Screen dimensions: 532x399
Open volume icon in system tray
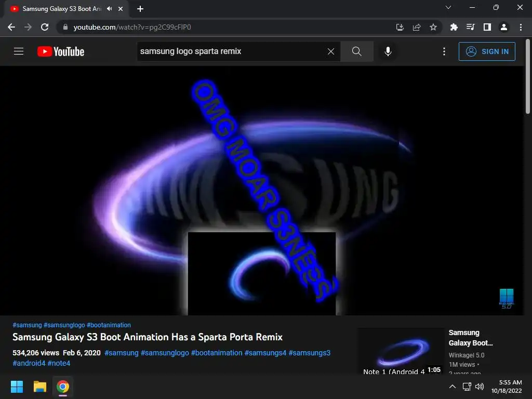[480, 387]
